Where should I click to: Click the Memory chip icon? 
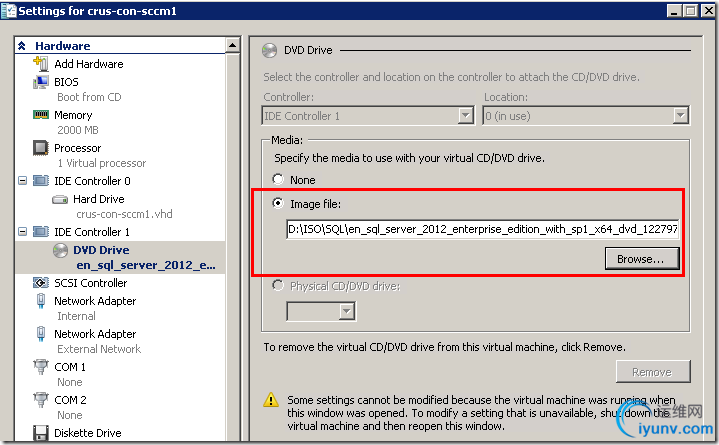(41, 114)
